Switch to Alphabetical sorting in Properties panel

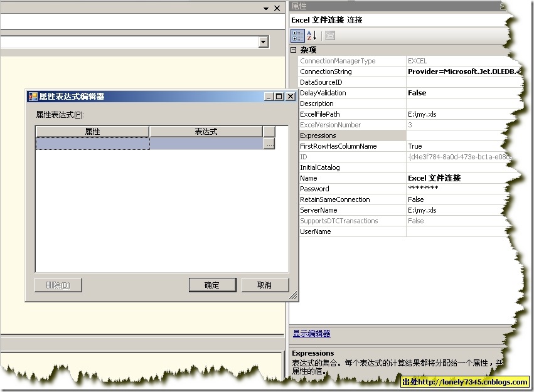click(310, 35)
